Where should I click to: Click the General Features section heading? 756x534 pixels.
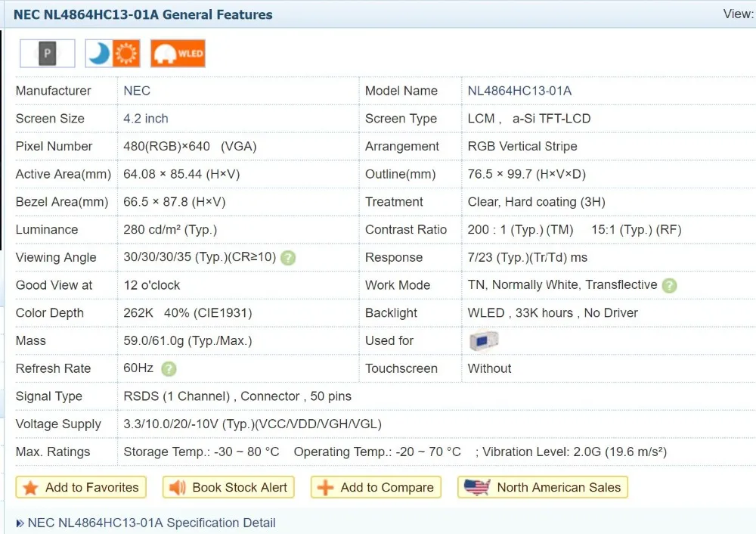coord(143,14)
